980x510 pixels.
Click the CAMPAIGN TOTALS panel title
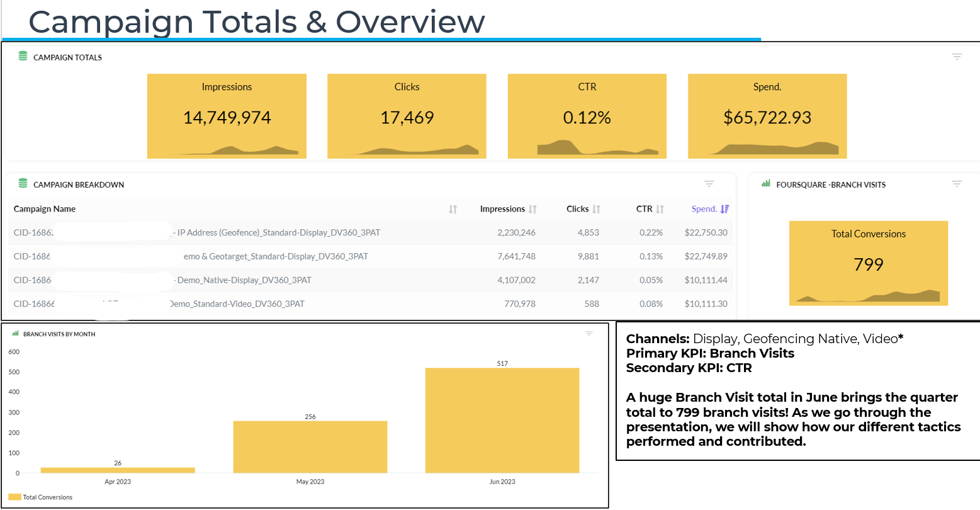click(x=67, y=57)
